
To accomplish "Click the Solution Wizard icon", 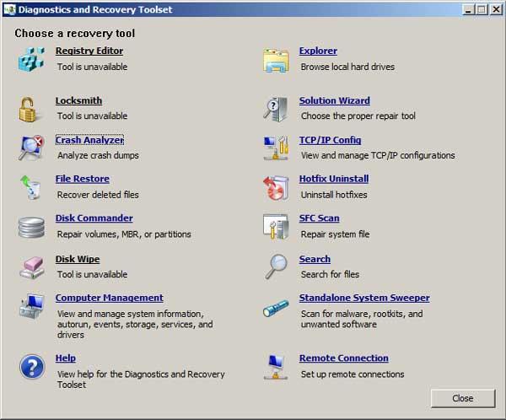I will coord(276,110).
